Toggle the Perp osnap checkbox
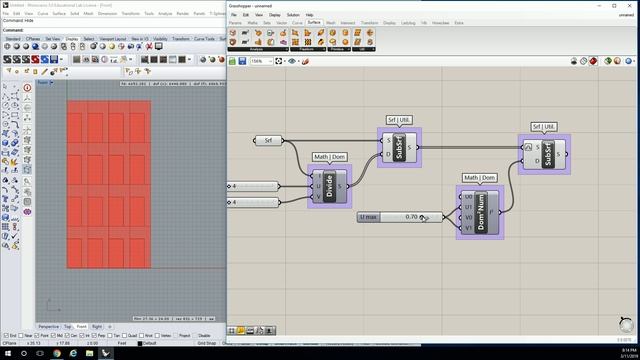The width and height of the screenshot is (640, 360). [94, 336]
